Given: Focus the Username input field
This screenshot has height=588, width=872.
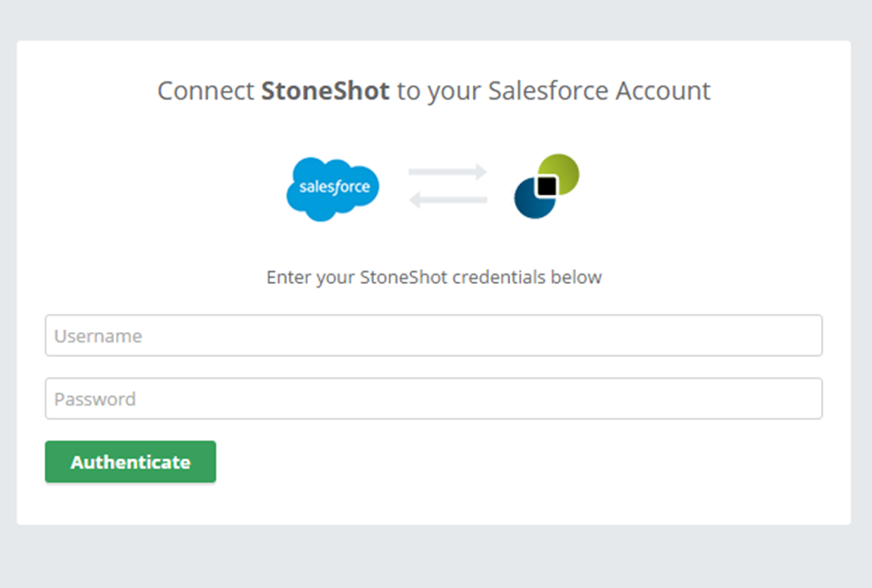Looking at the screenshot, I should coord(434,336).
